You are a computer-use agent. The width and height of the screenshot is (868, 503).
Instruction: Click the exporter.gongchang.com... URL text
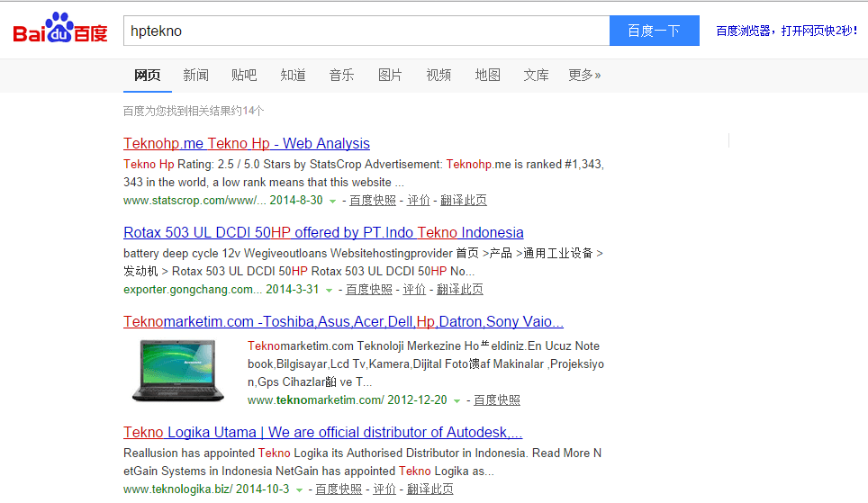click(x=193, y=290)
